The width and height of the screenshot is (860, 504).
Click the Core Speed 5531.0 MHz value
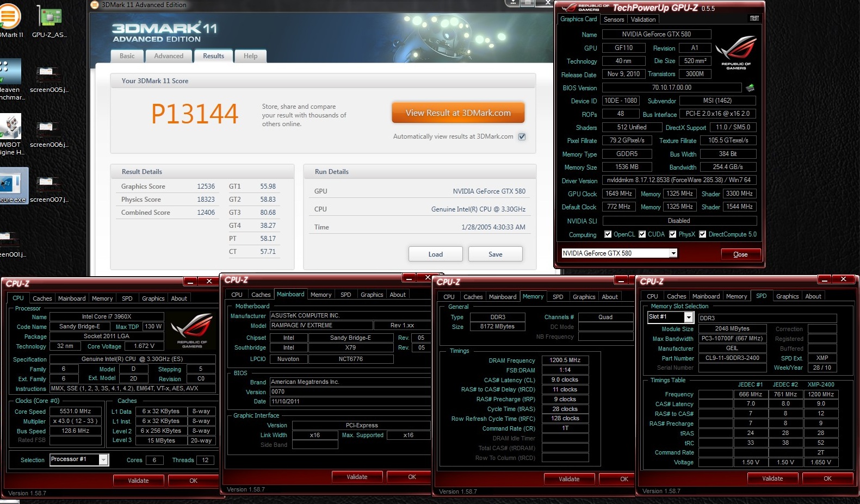tap(76, 412)
